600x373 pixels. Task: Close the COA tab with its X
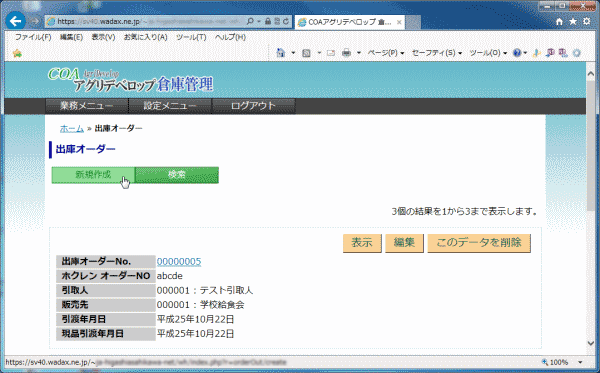point(399,22)
